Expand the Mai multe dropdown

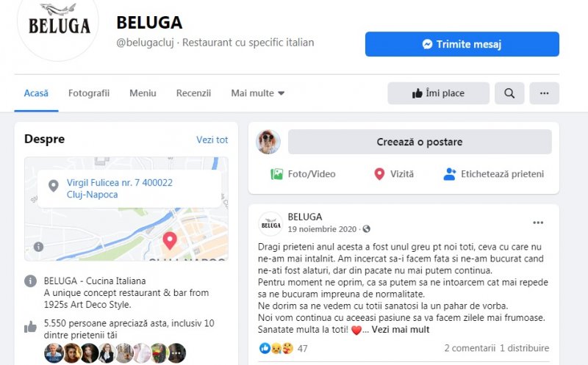click(258, 93)
